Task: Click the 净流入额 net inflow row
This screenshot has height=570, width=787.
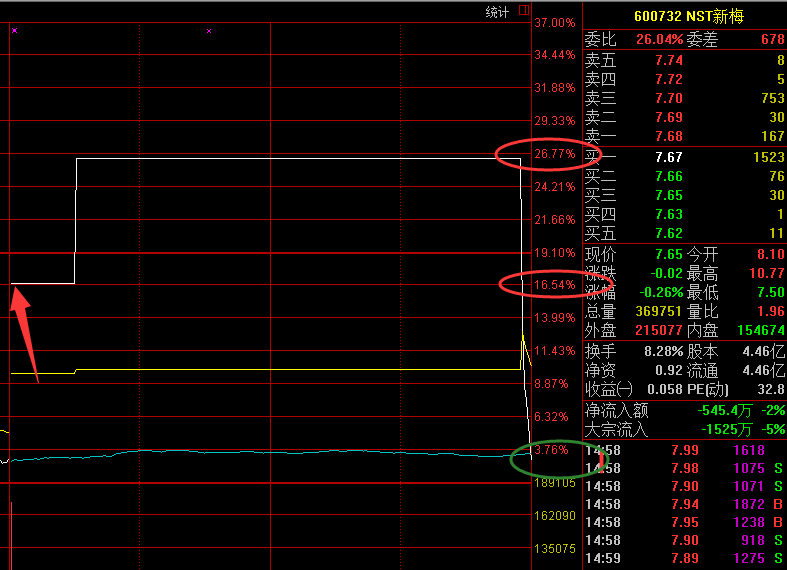Action: [684, 410]
